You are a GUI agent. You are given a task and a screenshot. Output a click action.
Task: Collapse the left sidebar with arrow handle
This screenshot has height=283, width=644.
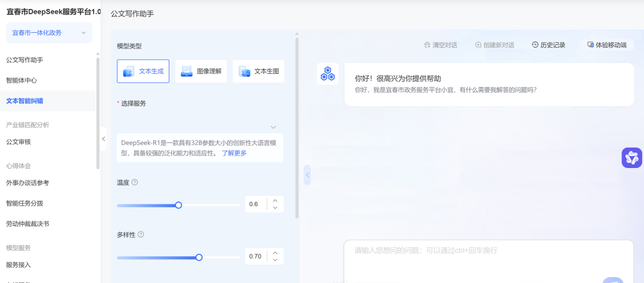pyautogui.click(x=104, y=139)
